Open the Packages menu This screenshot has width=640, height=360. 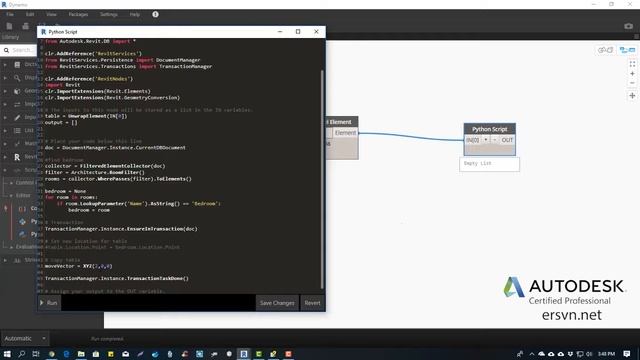78,14
